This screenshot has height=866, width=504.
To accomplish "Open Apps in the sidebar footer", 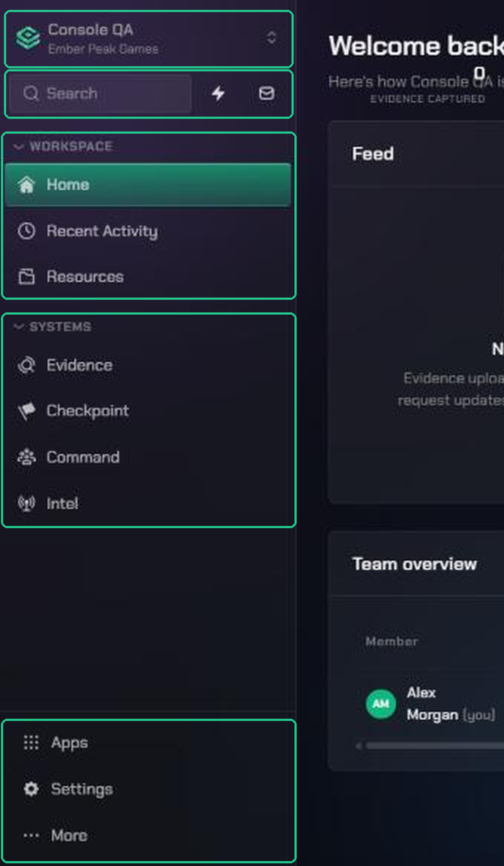I will coord(148,743).
